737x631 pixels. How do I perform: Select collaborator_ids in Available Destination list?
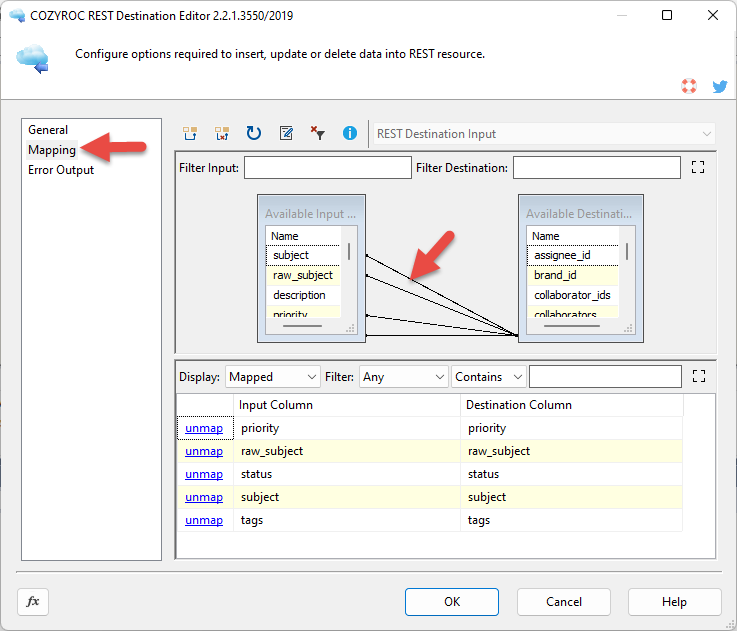pyautogui.click(x=573, y=295)
